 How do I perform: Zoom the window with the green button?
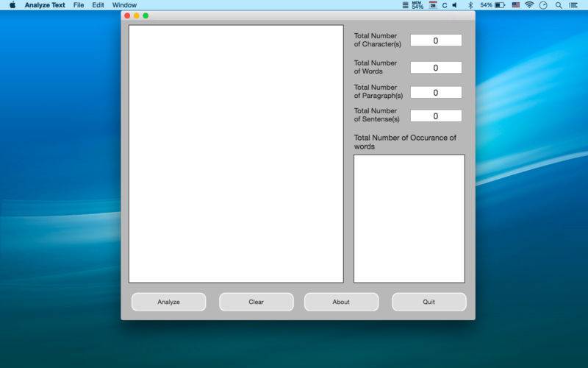146,15
